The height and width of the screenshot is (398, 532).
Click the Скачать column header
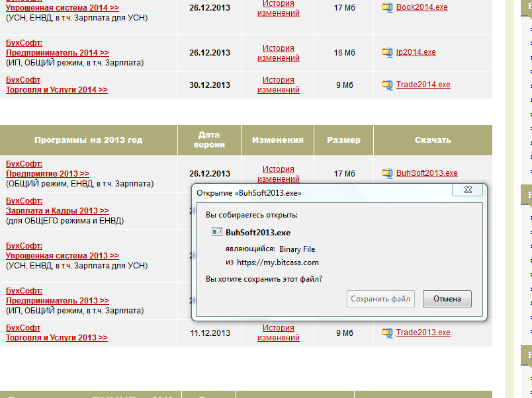[x=433, y=140]
